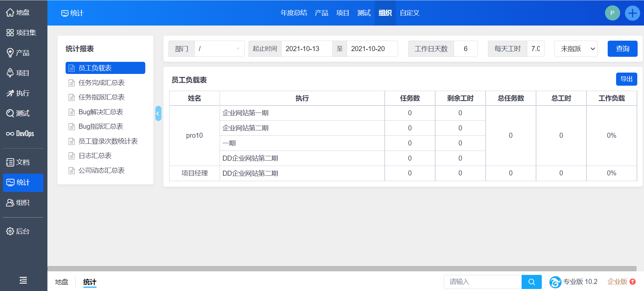The image size is (644, 291).
Task: Click the horizontal scrollbar
Action: pyautogui.click(x=342, y=268)
